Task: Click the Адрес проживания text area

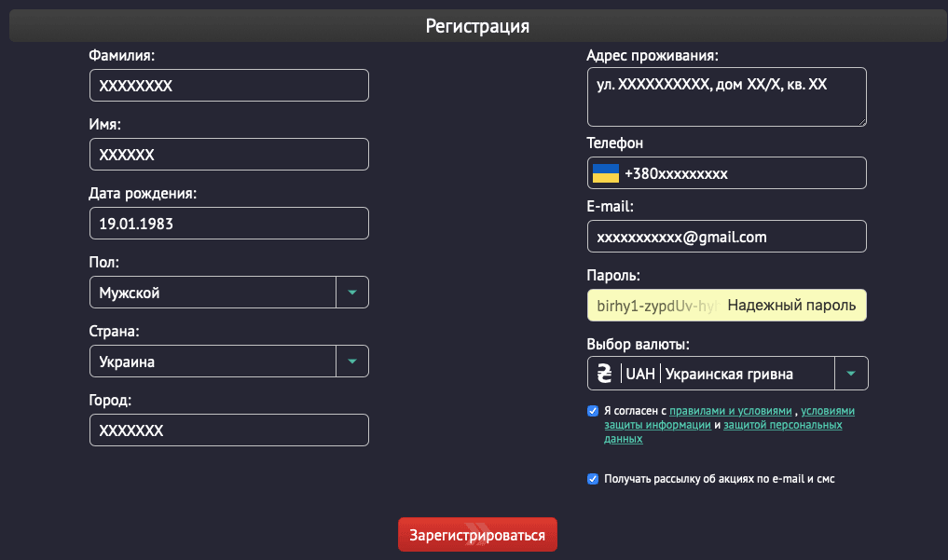Action: tap(726, 97)
